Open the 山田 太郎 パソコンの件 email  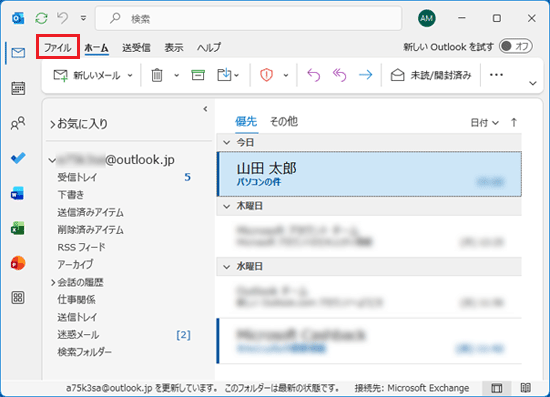369,174
